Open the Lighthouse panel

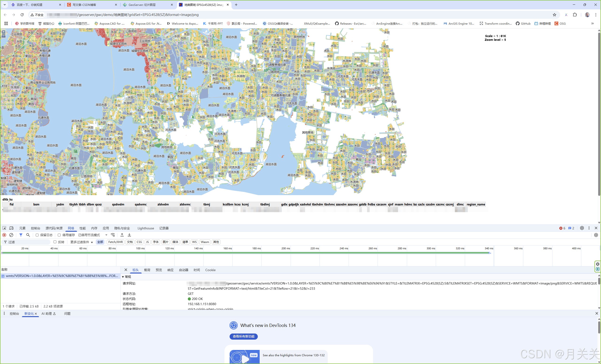click(145, 228)
